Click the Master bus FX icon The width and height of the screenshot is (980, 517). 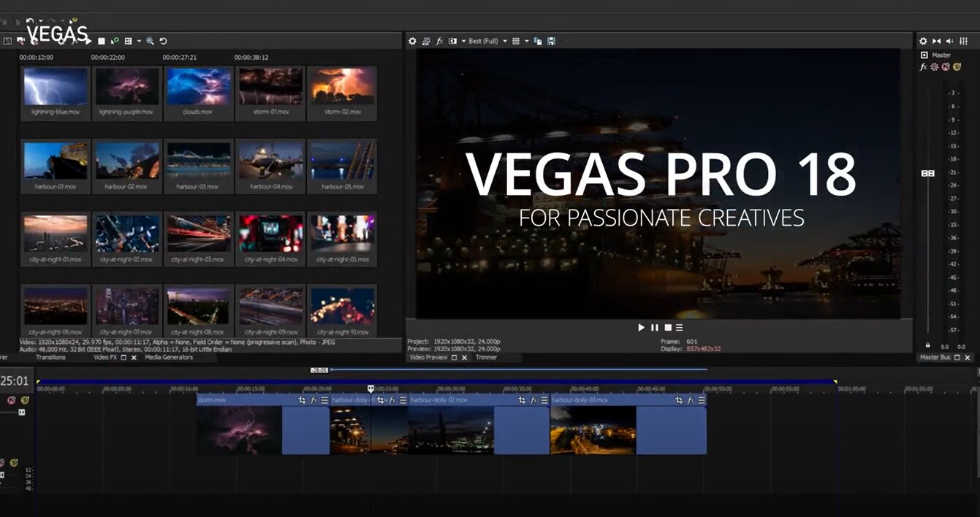923,66
